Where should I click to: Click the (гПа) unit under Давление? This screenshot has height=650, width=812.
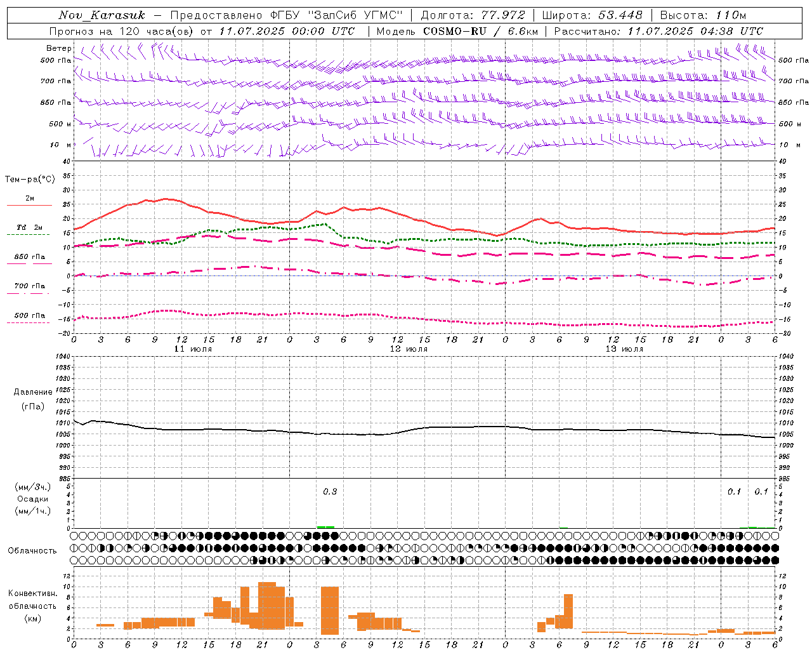(x=33, y=406)
